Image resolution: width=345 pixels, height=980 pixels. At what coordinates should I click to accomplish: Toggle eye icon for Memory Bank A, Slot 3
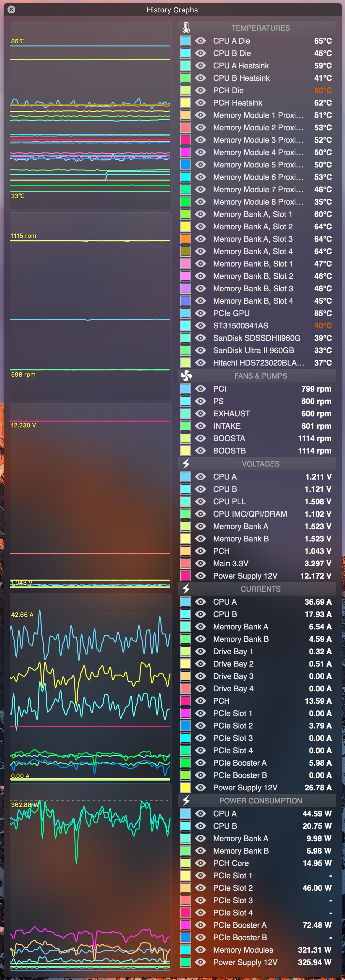tap(200, 239)
